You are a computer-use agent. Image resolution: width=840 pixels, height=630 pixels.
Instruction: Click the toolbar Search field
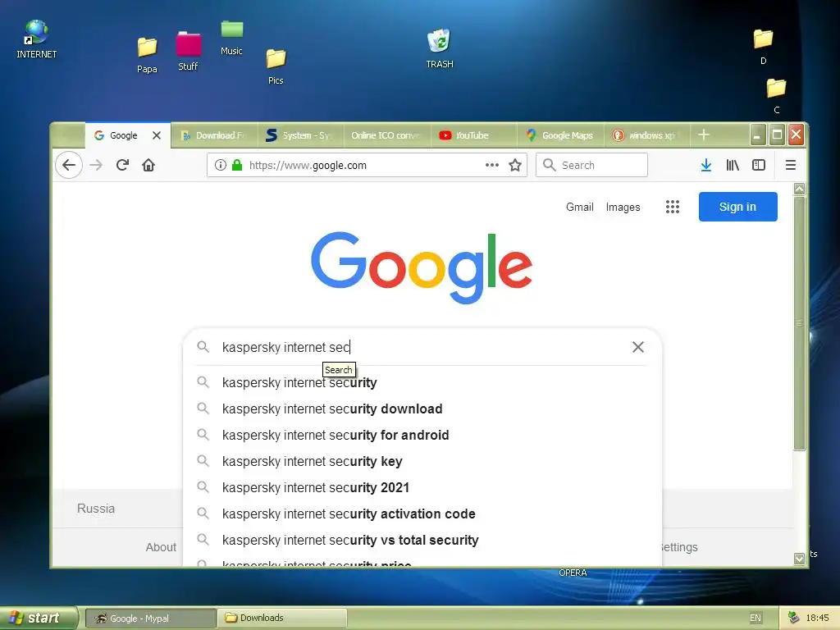click(x=591, y=165)
